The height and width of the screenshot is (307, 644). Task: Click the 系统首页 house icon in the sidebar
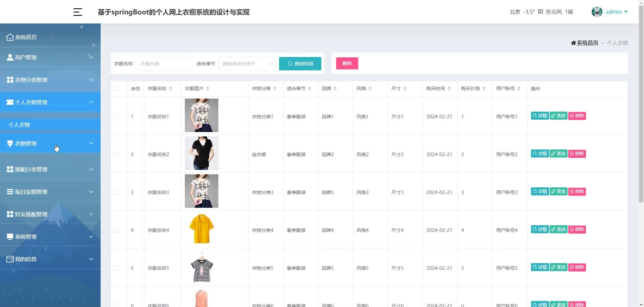tap(10, 37)
